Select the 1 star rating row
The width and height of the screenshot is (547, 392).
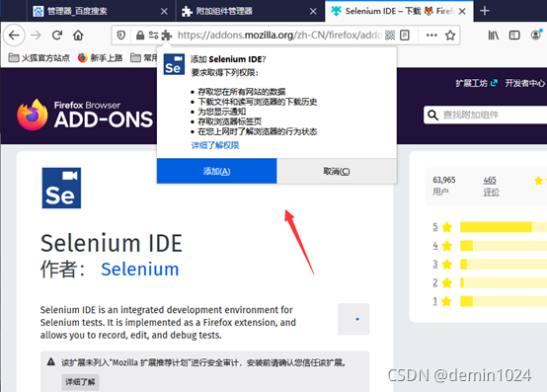(490, 301)
